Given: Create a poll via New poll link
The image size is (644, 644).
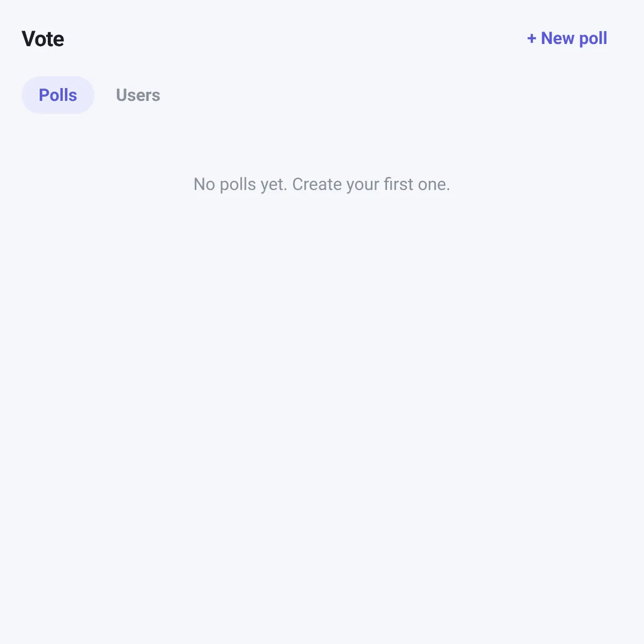Looking at the screenshot, I should pyautogui.click(x=567, y=39).
